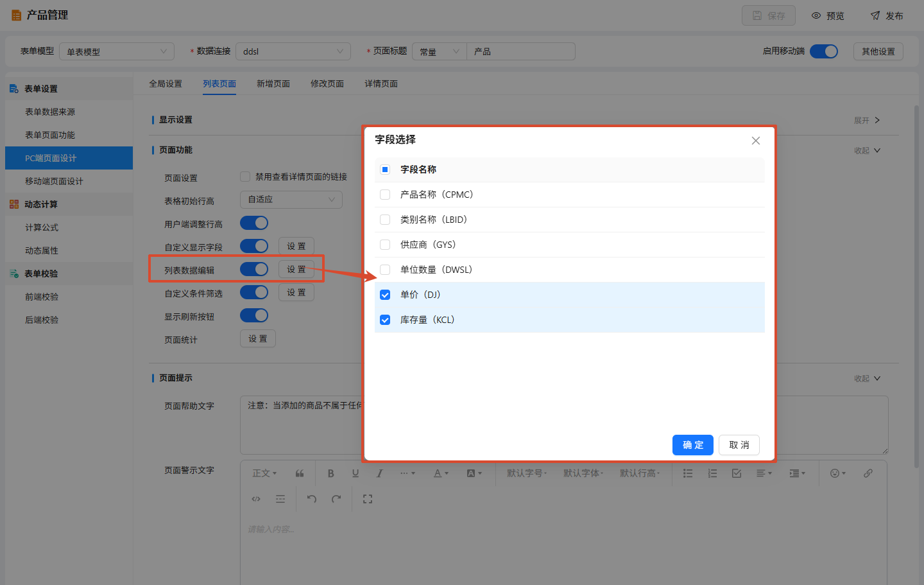Apply blockquote formatting in editor
The height and width of the screenshot is (585, 924).
[x=300, y=473]
